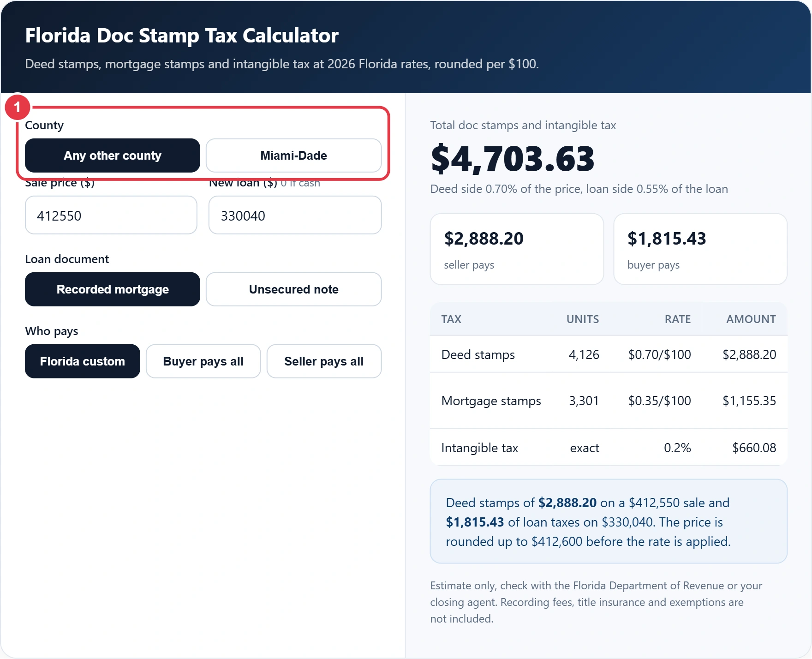This screenshot has height=659, width=812.
Task: Select Unsecured note loan document
Action: pyautogui.click(x=293, y=289)
